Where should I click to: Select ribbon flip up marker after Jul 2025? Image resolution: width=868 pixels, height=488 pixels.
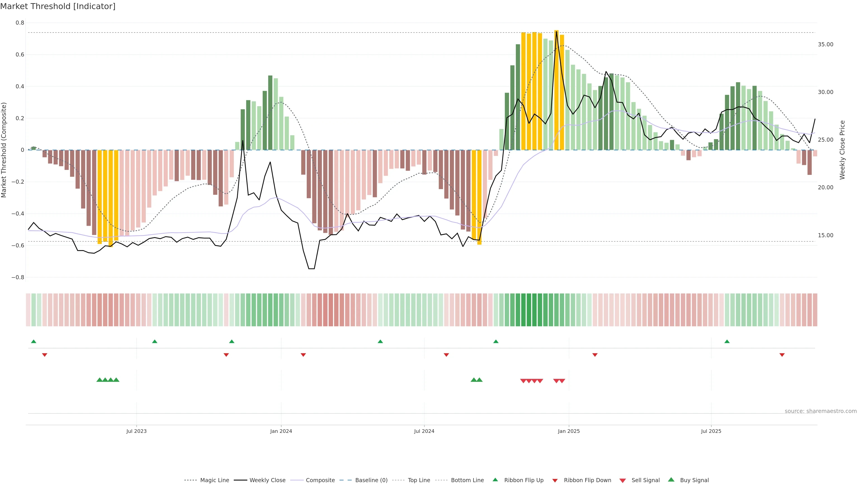[x=727, y=342]
